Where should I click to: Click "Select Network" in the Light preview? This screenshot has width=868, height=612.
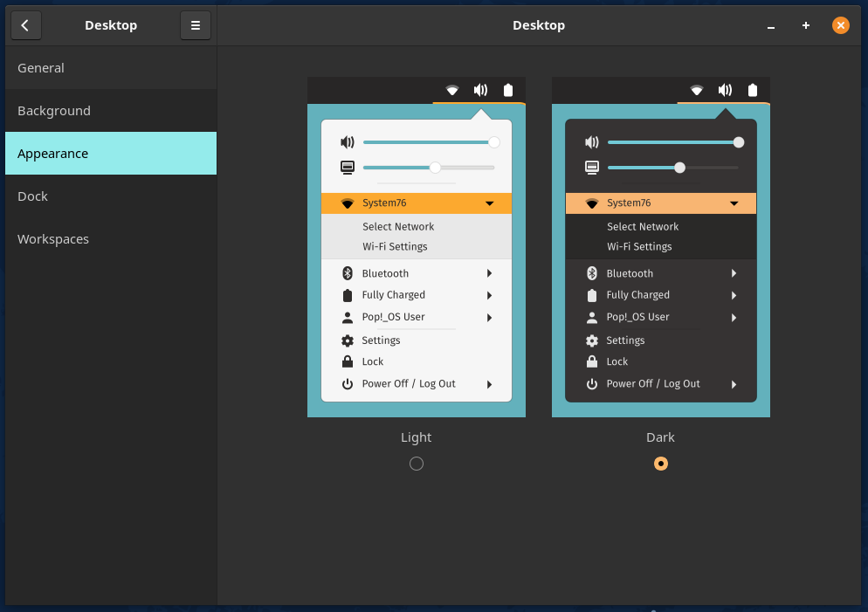point(398,227)
